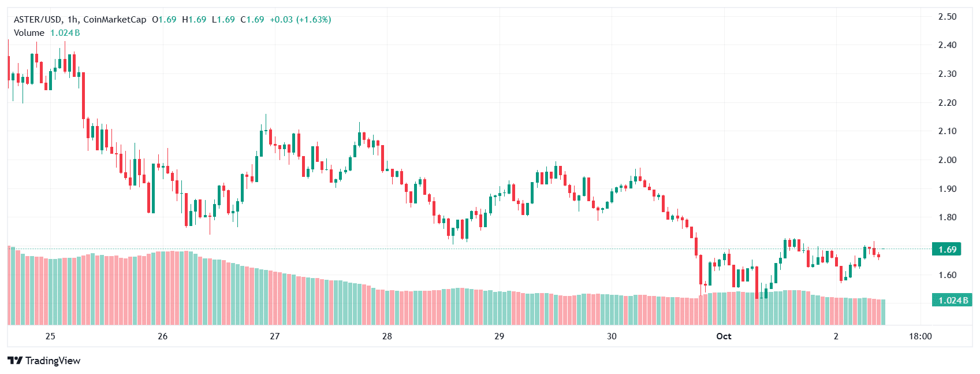Click the 2.00 price axis label

947,160
